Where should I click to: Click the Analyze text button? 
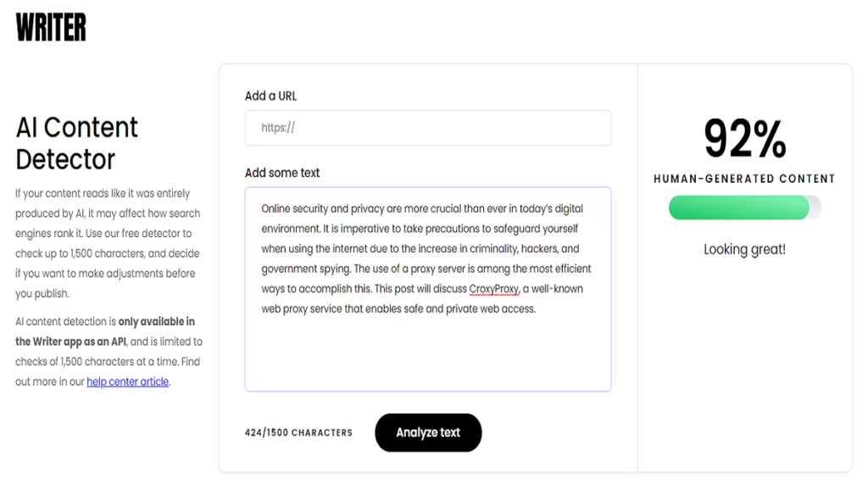(428, 432)
